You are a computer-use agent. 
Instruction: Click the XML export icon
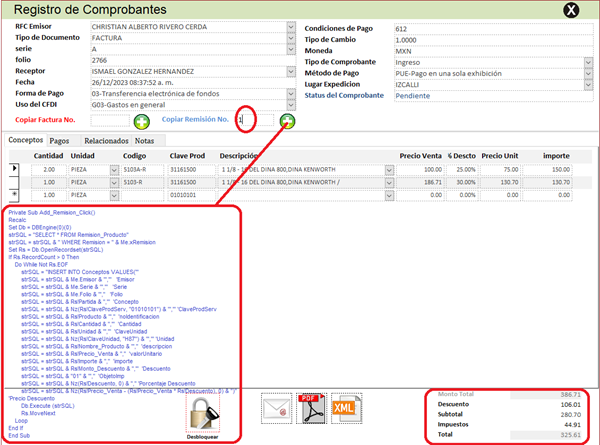pyautogui.click(x=344, y=407)
